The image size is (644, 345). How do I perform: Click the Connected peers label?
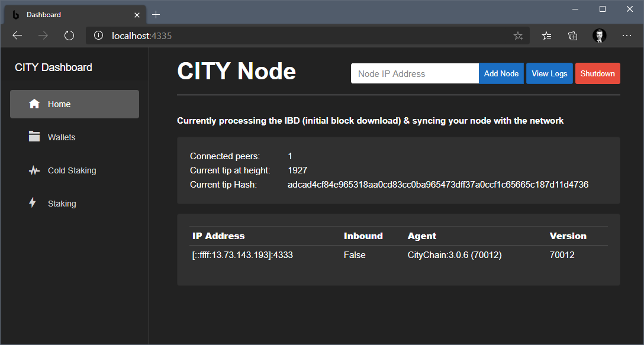[225, 156]
